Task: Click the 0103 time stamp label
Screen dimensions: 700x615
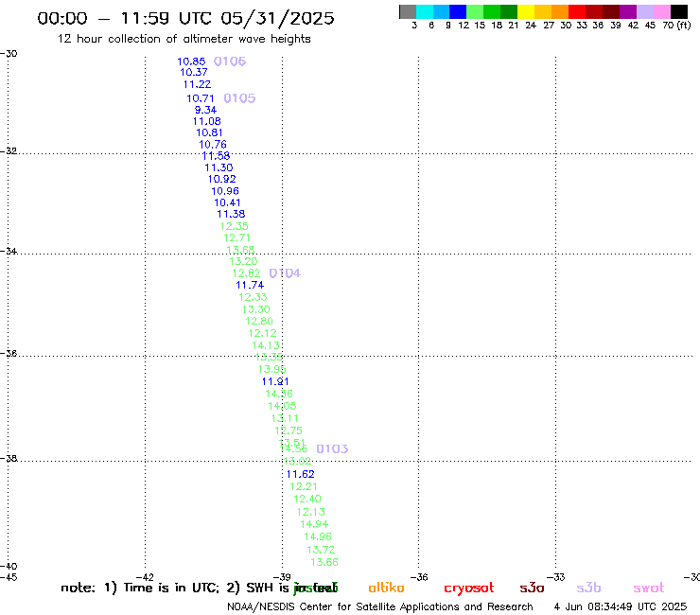Action: click(332, 448)
